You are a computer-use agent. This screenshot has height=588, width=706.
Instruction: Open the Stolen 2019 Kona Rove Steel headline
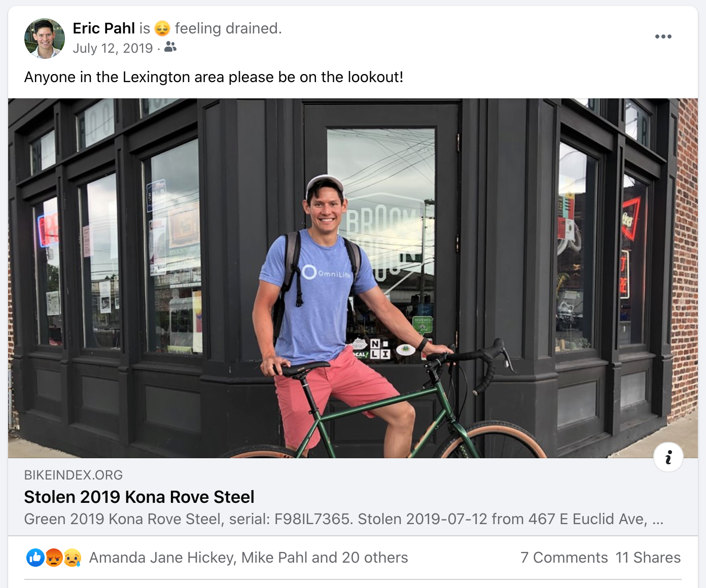coord(139,497)
